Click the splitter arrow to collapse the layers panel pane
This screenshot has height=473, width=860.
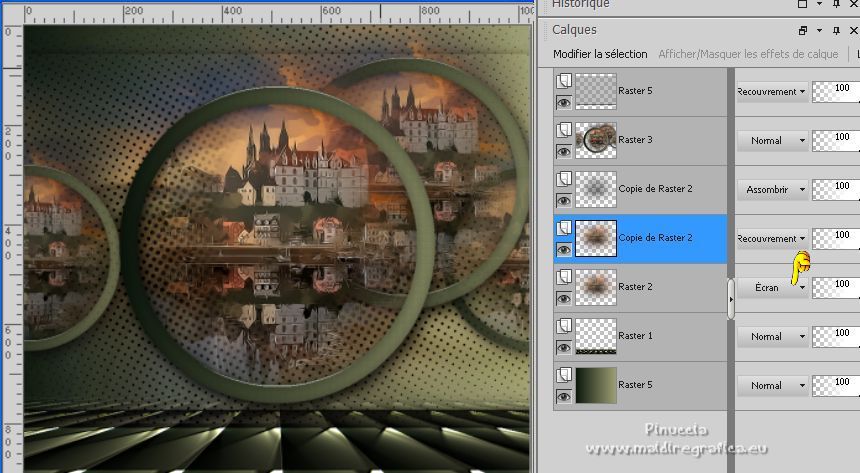pyautogui.click(x=731, y=300)
